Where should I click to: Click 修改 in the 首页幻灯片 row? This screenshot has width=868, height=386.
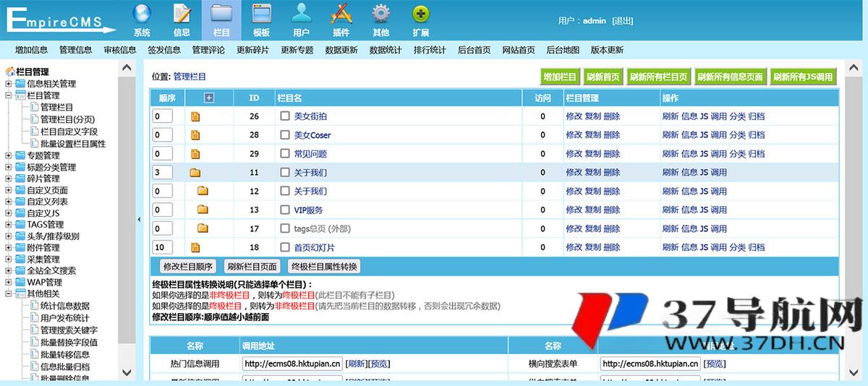[x=574, y=248]
